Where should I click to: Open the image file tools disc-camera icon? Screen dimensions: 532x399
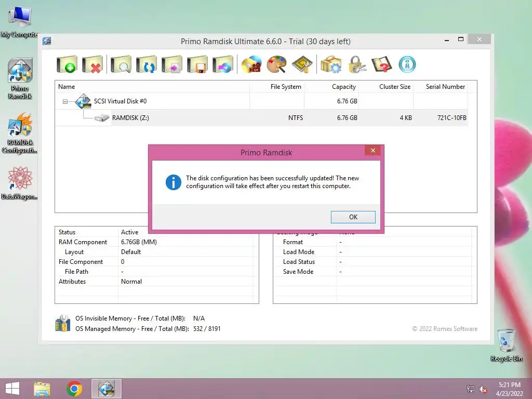pos(251,64)
